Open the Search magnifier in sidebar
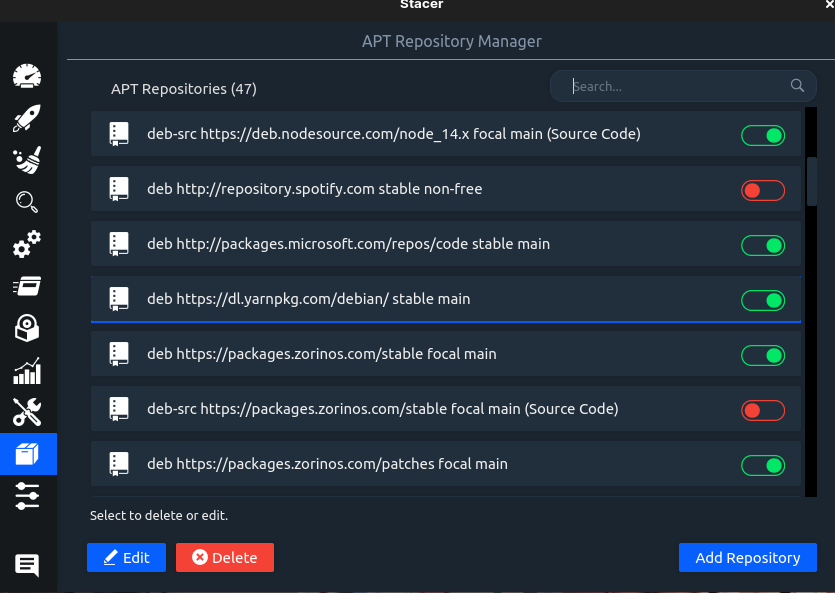Image resolution: width=835 pixels, height=593 pixels. point(27,202)
